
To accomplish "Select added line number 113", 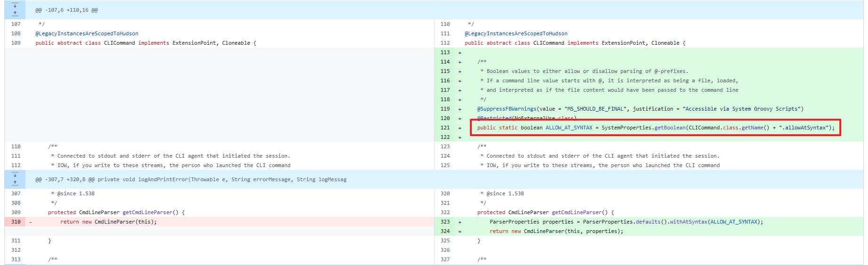I will [x=445, y=52].
